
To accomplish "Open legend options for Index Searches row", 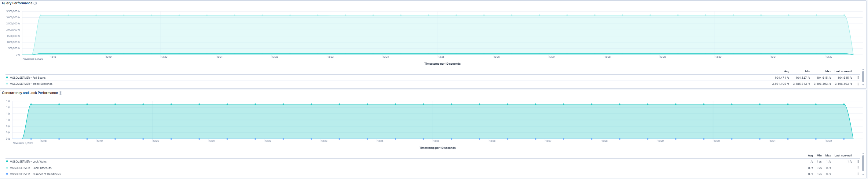I will tap(858, 84).
